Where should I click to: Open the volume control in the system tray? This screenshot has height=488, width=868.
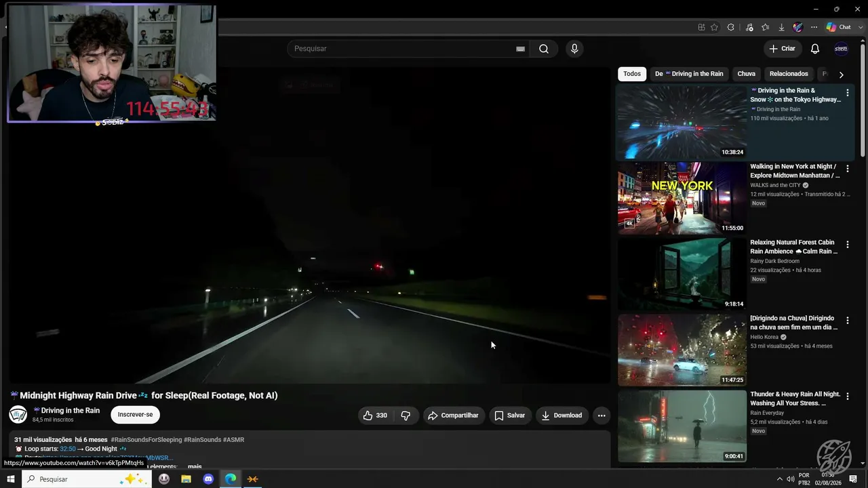[790, 479]
